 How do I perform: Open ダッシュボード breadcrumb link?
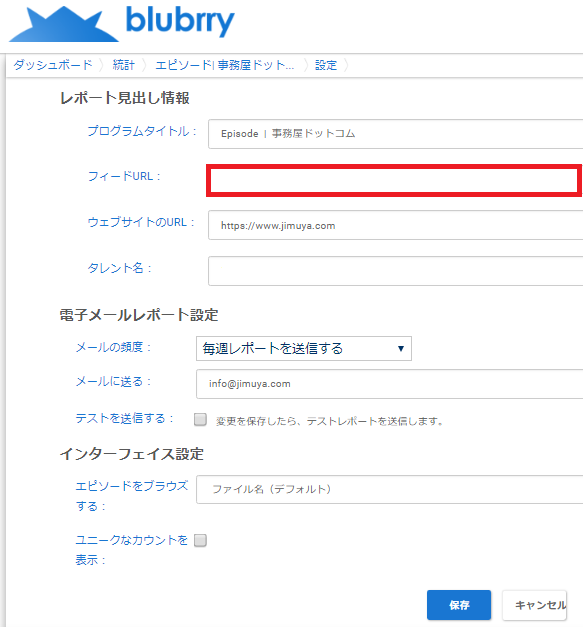53,65
